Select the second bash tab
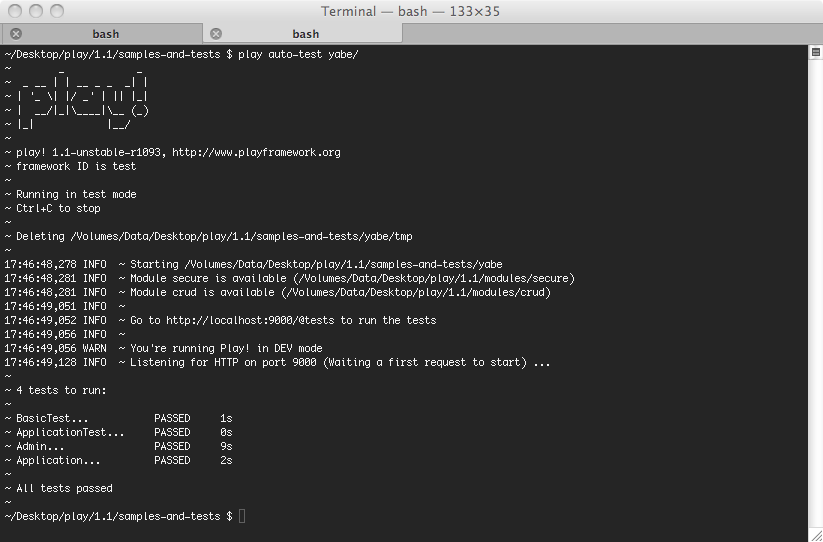The width and height of the screenshot is (823, 542). pyautogui.click(x=305, y=34)
